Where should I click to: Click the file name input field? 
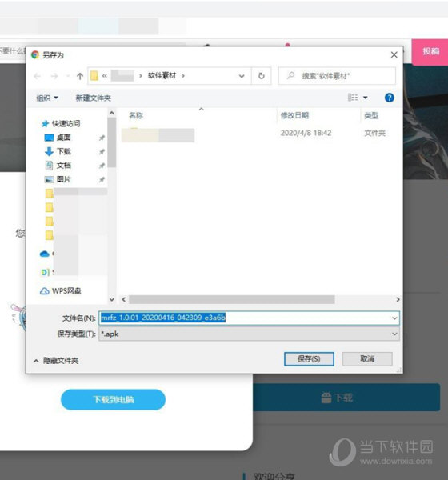pos(249,318)
